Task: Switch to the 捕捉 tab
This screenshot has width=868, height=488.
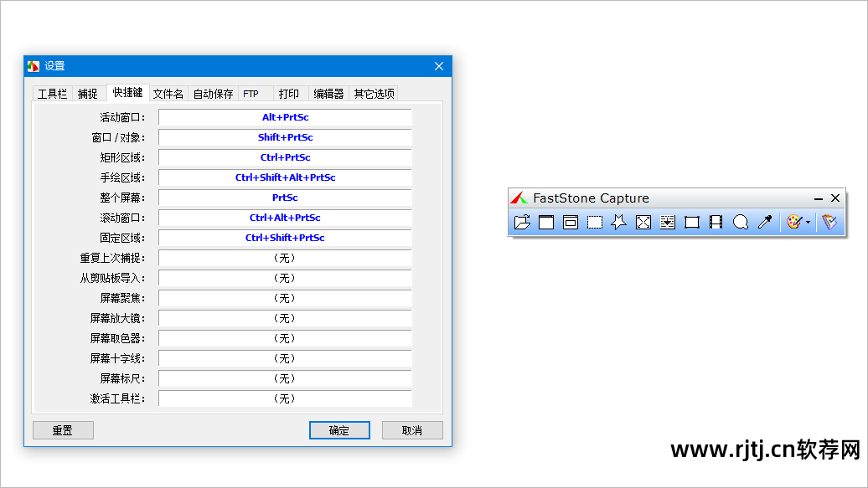Action: (87, 94)
